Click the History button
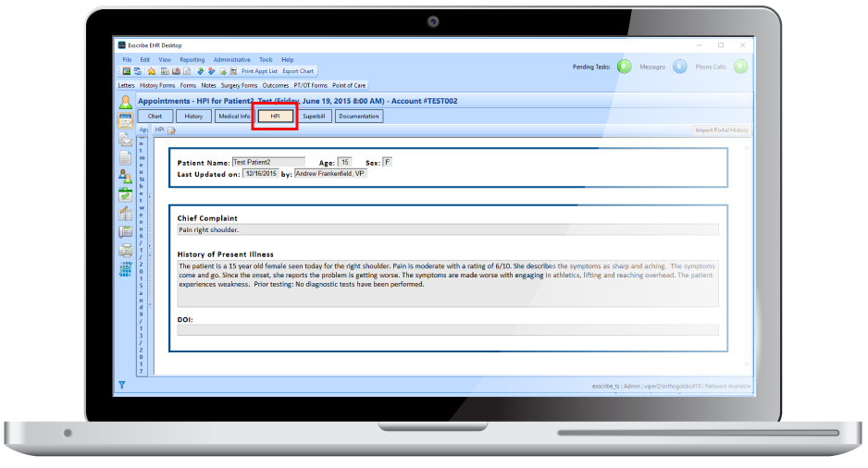The width and height of the screenshot is (868, 468). [x=193, y=117]
